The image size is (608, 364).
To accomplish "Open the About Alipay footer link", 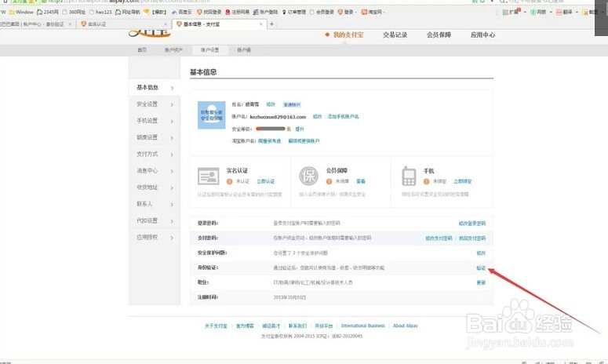I will point(406,326).
